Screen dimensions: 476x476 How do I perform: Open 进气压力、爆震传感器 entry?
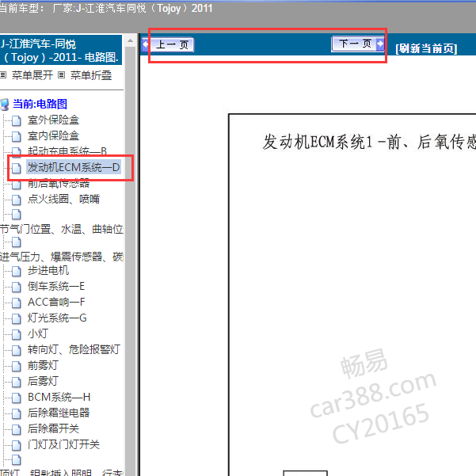(62, 257)
